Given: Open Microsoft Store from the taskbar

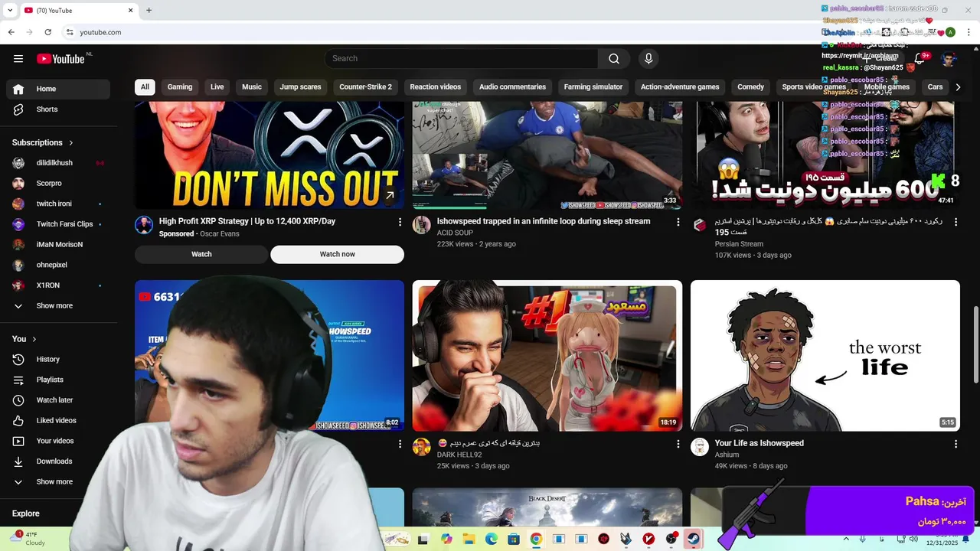Looking at the screenshot, I should pos(513,539).
